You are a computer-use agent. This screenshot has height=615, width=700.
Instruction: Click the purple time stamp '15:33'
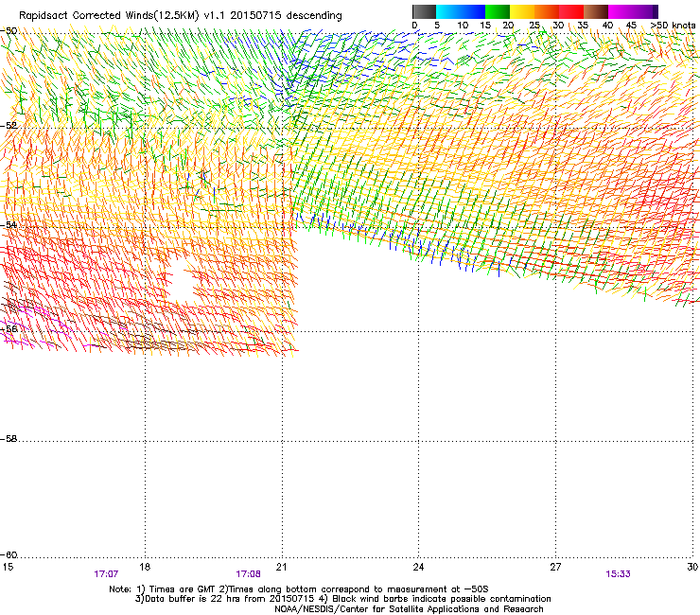619,574
